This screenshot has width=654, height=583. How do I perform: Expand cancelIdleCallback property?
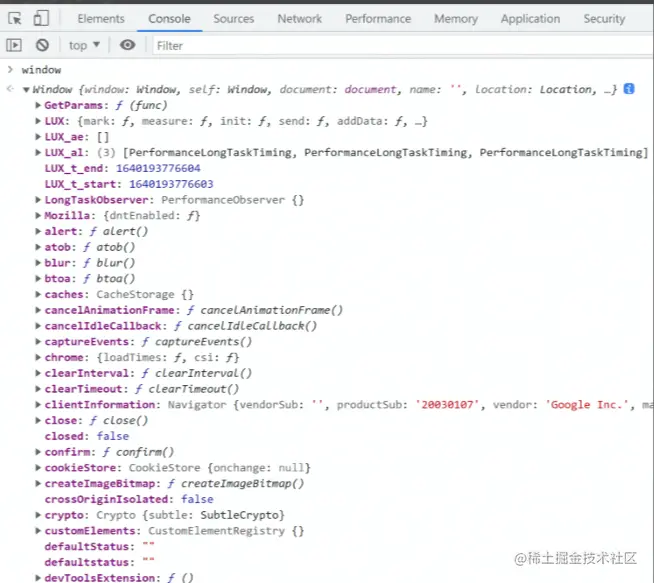pos(38,326)
